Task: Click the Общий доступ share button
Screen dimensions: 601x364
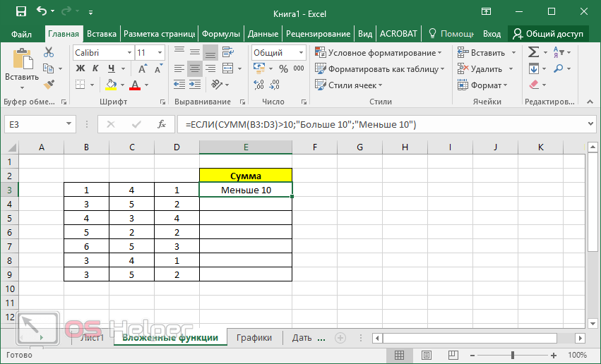Action: pos(548,34)
